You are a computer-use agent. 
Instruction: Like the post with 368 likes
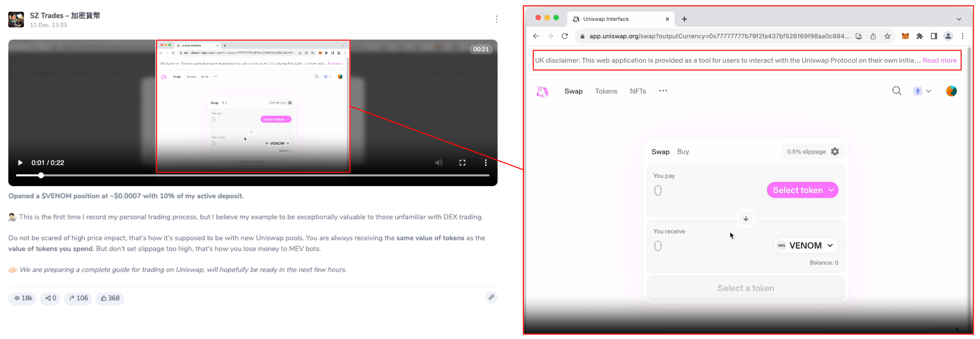(x=110, y=298)
